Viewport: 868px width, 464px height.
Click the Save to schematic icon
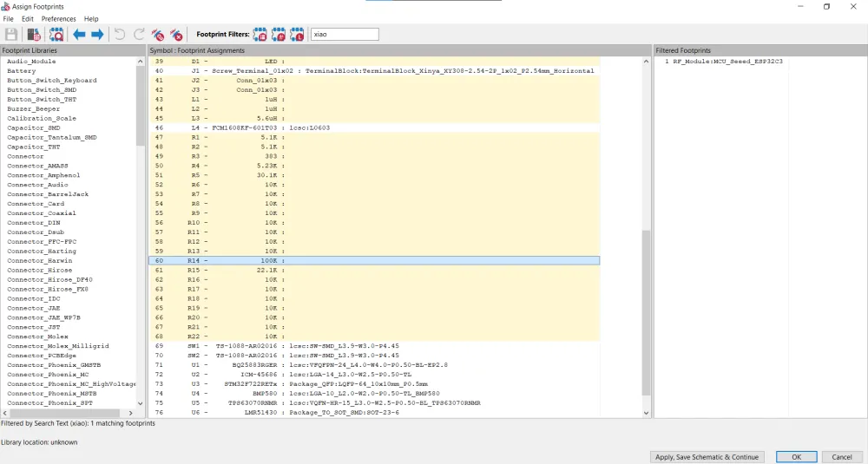pyautogui.click(x=11, y=35)
